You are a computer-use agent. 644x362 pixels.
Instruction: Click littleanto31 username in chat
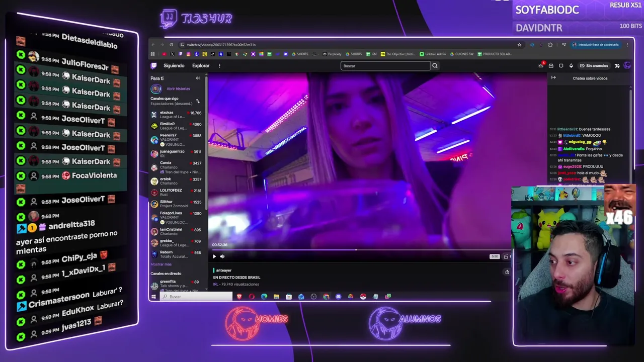567,129
